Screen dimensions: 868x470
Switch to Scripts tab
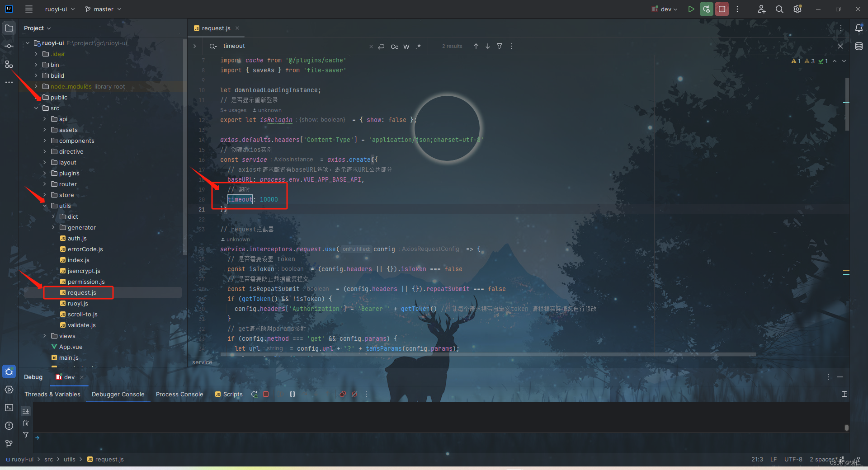tap(229, 394)
